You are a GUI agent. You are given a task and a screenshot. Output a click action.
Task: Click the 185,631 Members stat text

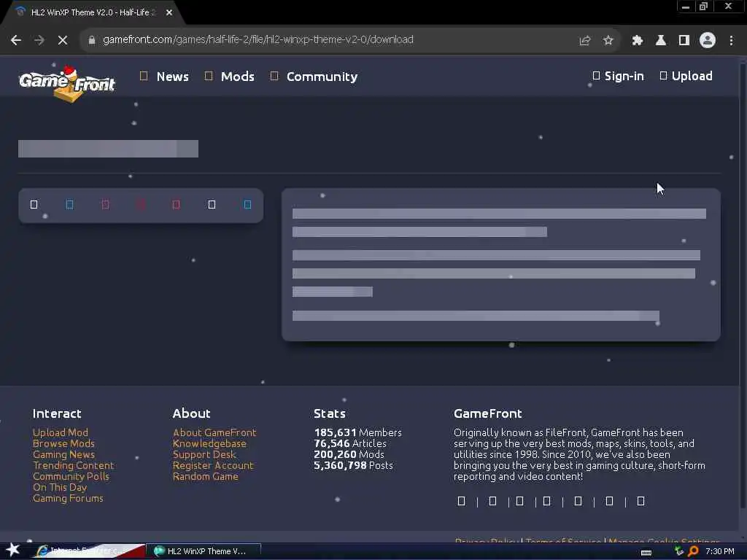click(357, 432)
